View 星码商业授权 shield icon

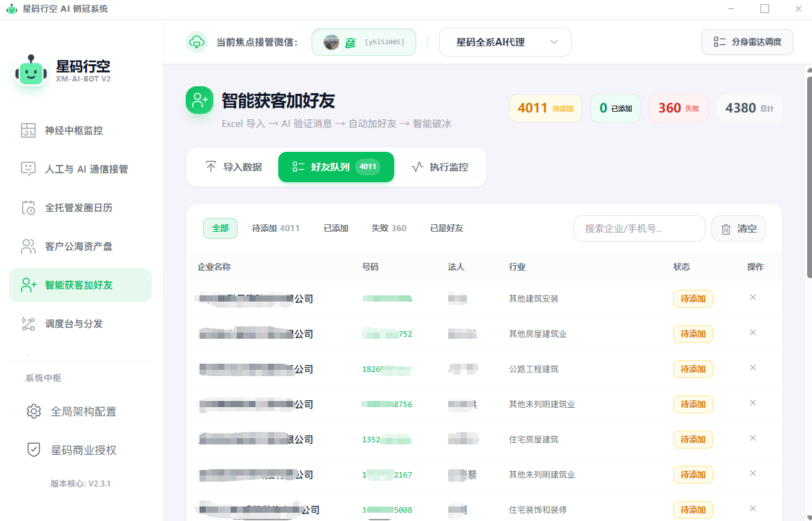coord(34,450)
